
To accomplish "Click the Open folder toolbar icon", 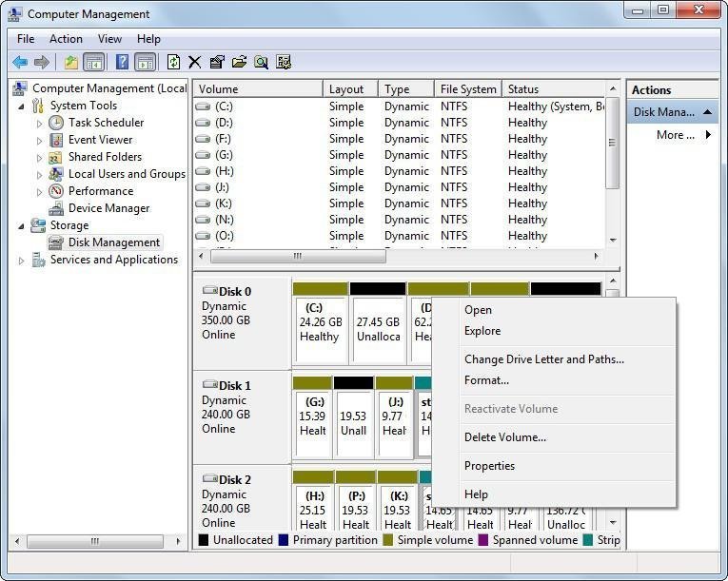I will [239, 63].
